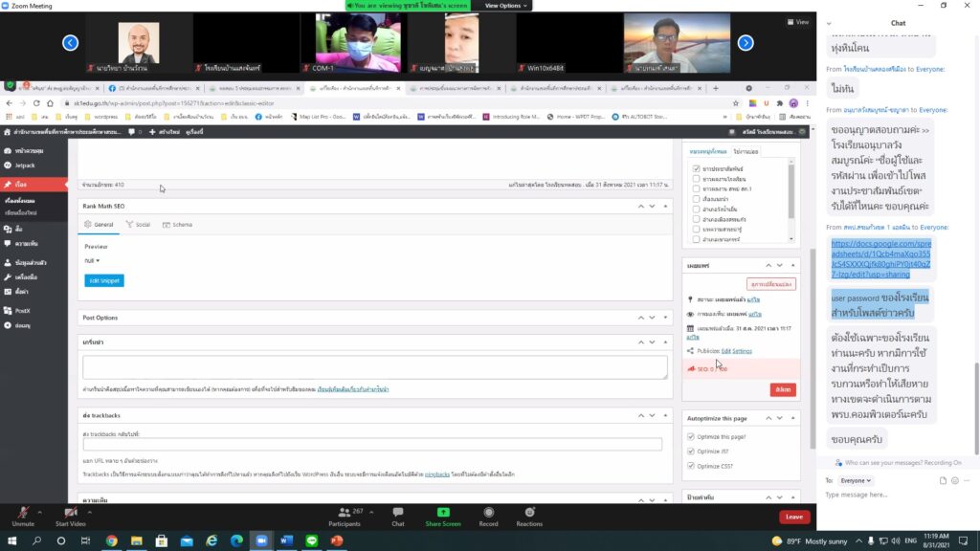Viewport: 980px width, 551px height.
Task: Start video in Zoom toolbar
Action: tap(70, 517)
